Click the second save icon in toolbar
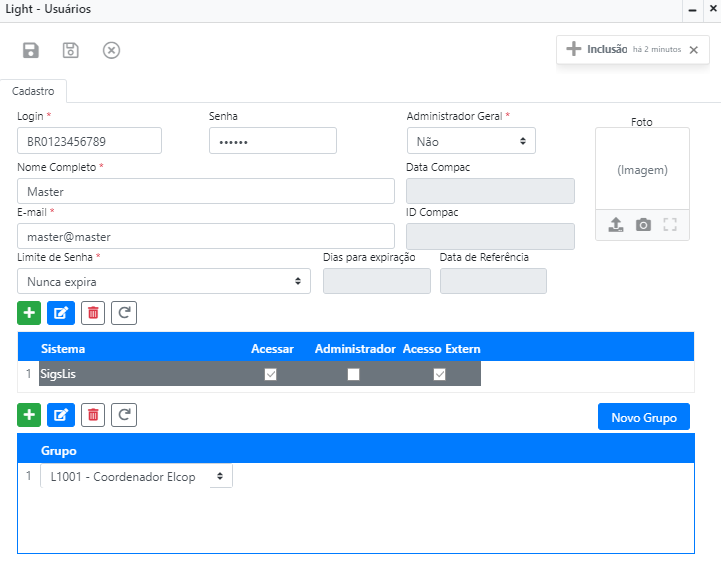 (x=70, y=50)
